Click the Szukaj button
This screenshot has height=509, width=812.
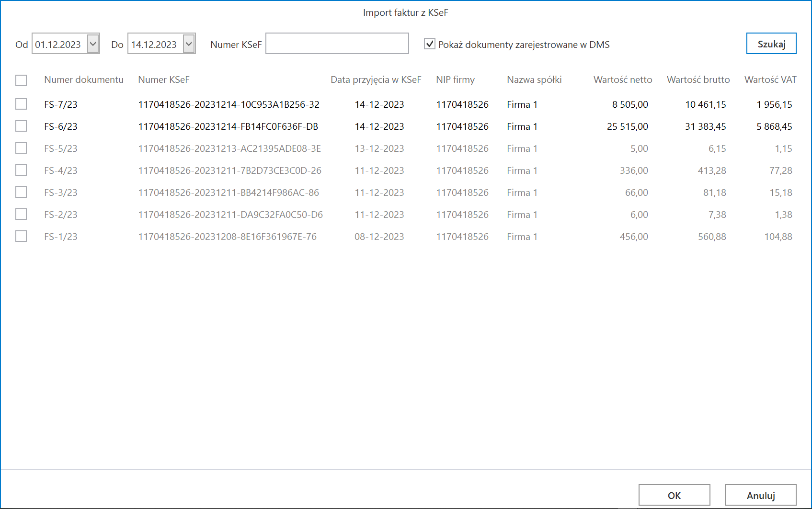pyautogui.click(x=771, y=44)
